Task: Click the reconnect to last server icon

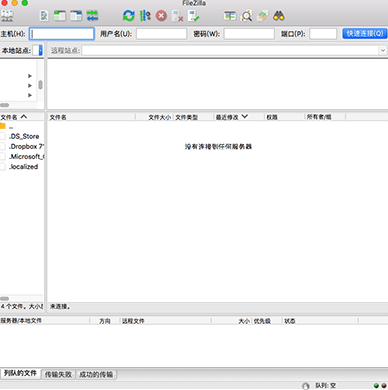Action: click(193, 16)
